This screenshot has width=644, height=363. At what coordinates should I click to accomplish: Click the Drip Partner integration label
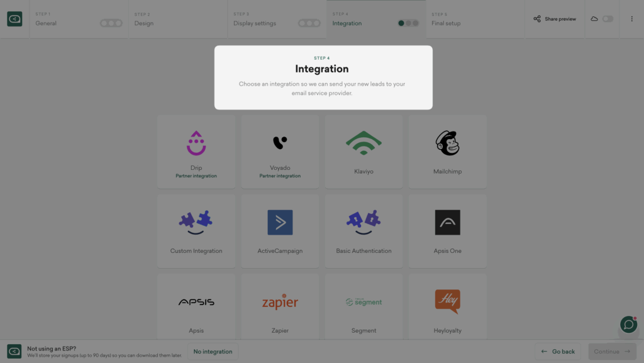point(196,176)
